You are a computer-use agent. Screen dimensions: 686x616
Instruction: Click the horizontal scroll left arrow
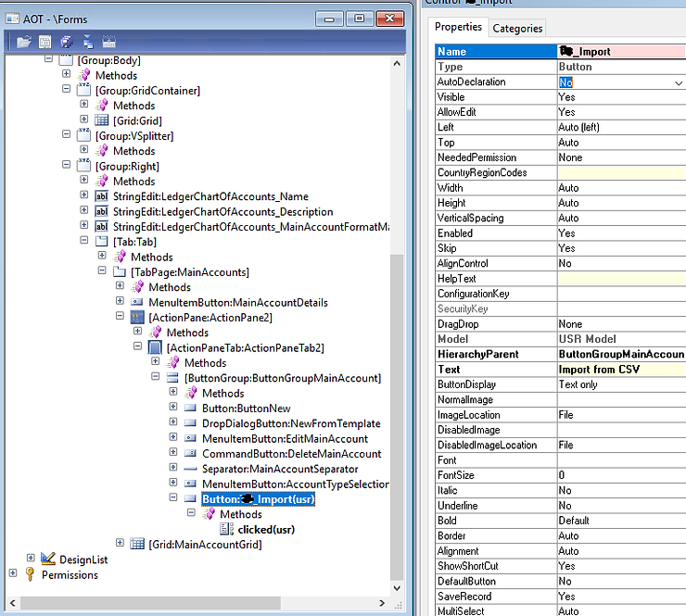click(x=13, y=603)
